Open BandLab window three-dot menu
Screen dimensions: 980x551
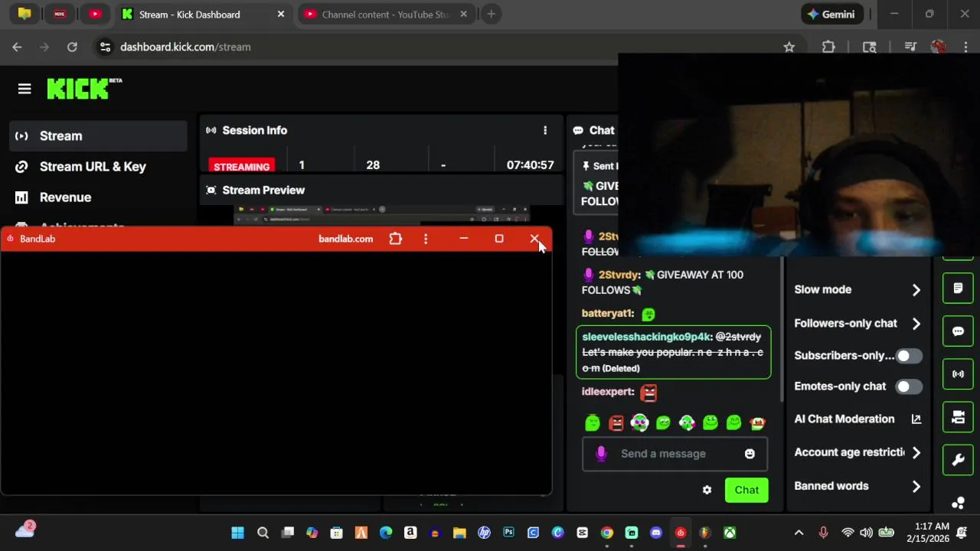coord(426,239)
